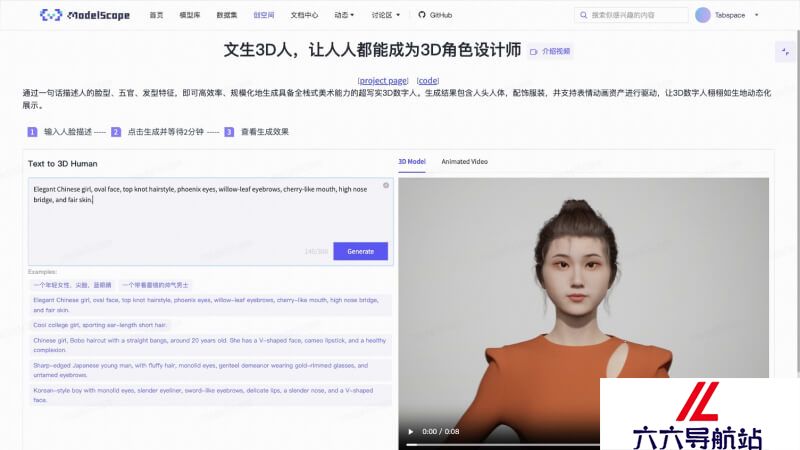Select the second Chinese example about a 男士
Image resolution: width=800 pixels, height=450 pixels.
(155, 285)
